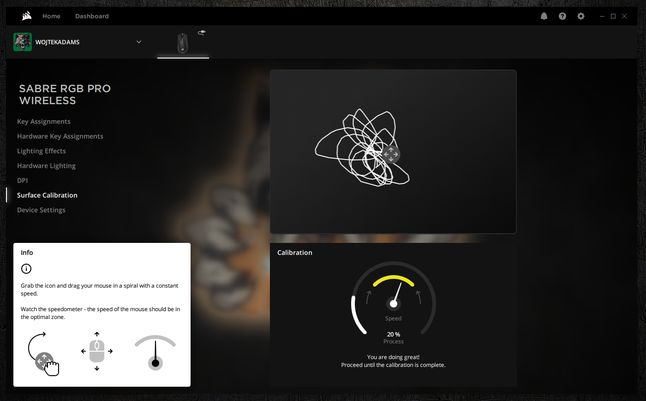Open Lighting Effects section

[x=41, y=151]
